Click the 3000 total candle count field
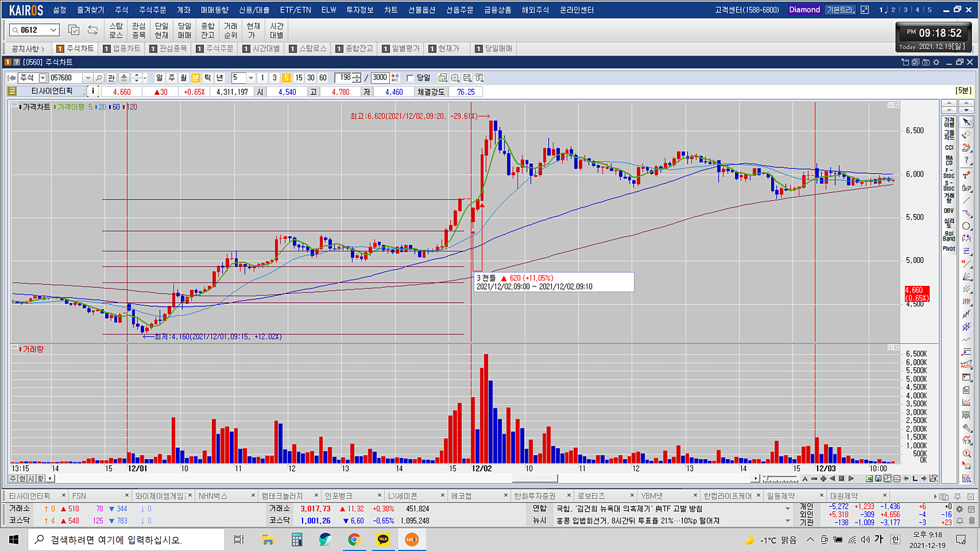The height and width of the screenshot is (551, 980). [x=380, y=78]
